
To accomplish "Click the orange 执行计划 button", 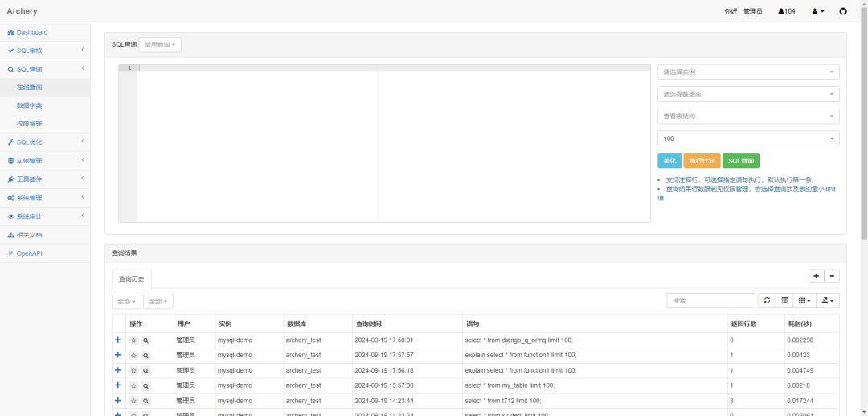I will click(x=702, y=161).
